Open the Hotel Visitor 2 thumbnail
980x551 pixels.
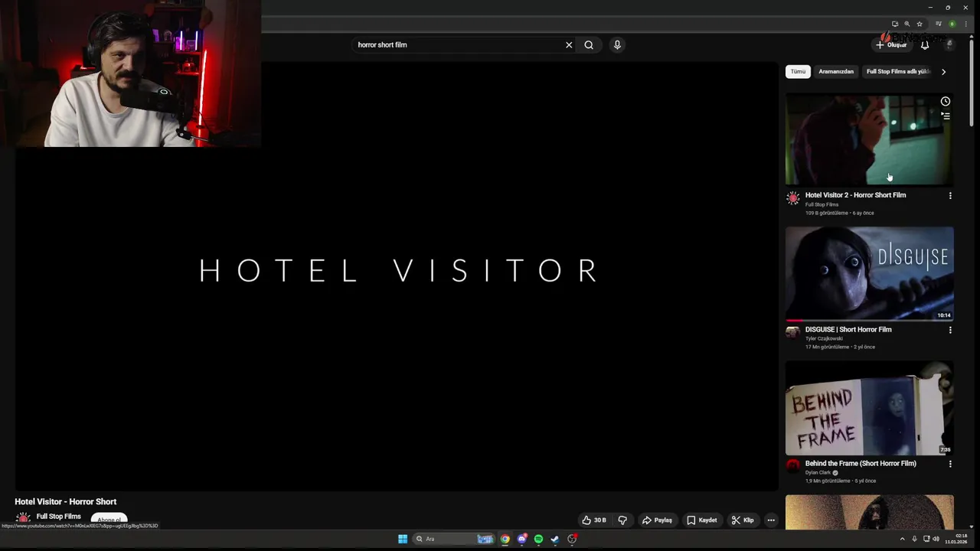[x=869, y=139]
